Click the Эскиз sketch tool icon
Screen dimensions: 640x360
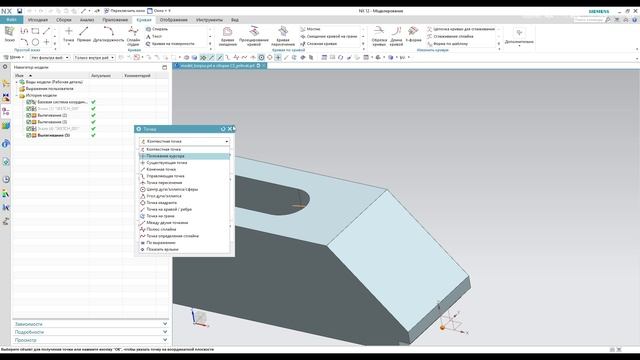pos(9,34)
